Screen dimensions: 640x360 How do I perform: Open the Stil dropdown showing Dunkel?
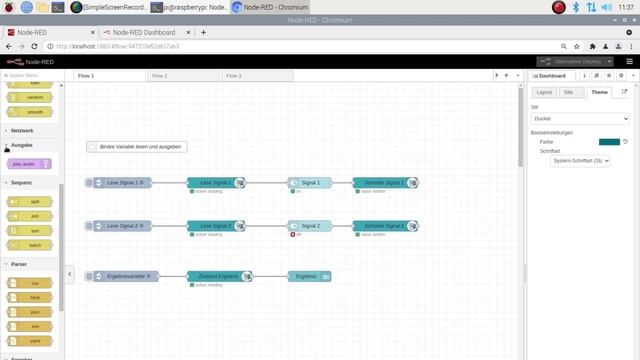pyautogui.click(x=580, y=119)
